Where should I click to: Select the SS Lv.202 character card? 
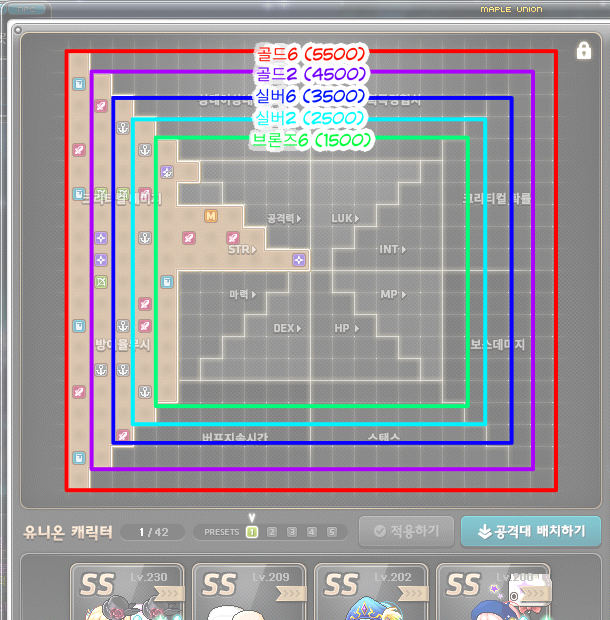371,592
